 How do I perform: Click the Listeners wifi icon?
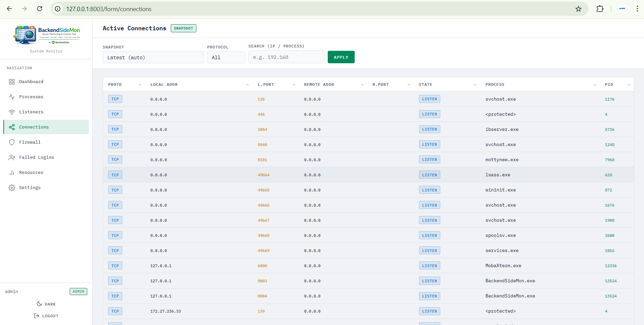[12, 112]
